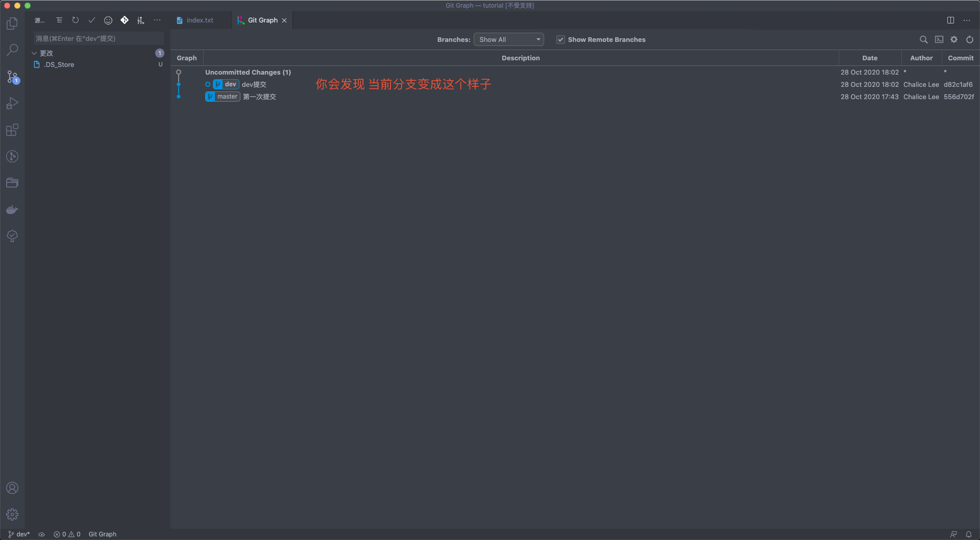Viewport: 980px width, 540px height.
Task: Toggle Show Remote Branches checkbox
Action: (x=560, y=40)
